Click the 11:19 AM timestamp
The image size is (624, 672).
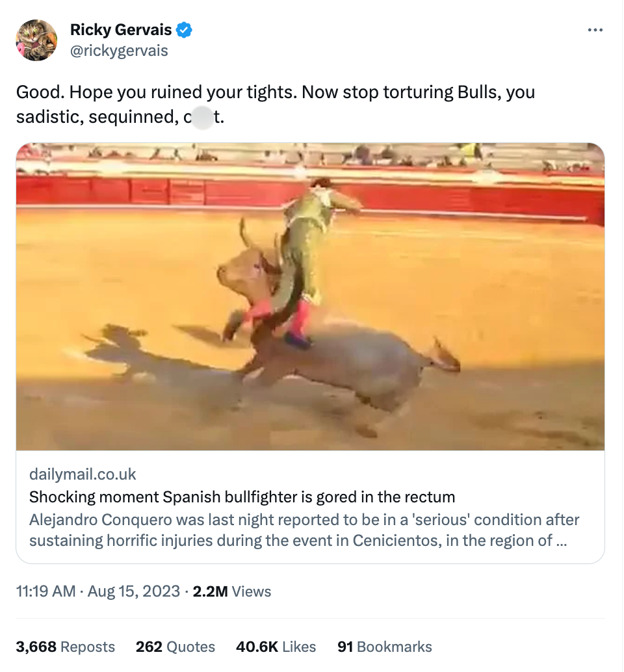(45, 591)
